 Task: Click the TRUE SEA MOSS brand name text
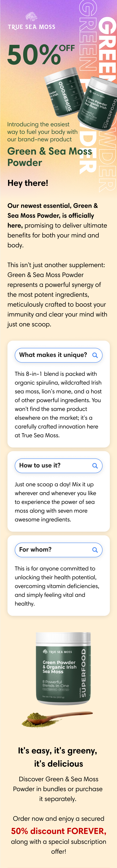click(x=32, y=27)
